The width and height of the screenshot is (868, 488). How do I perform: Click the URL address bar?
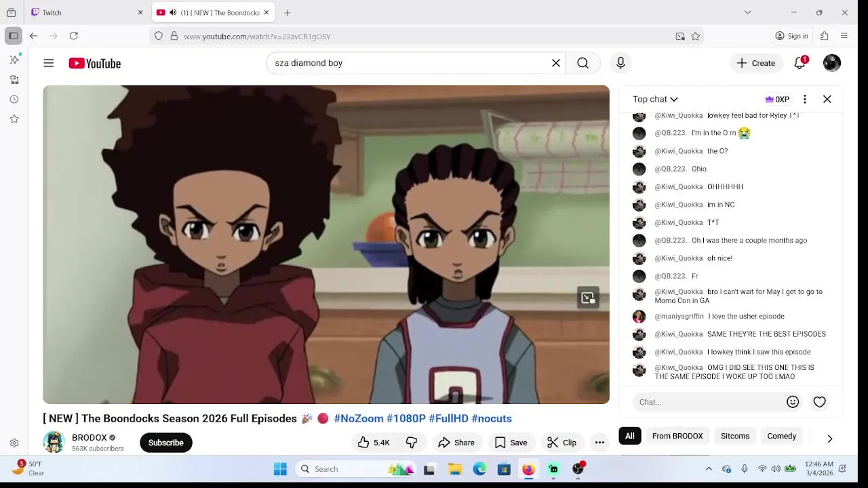[427, 36]
